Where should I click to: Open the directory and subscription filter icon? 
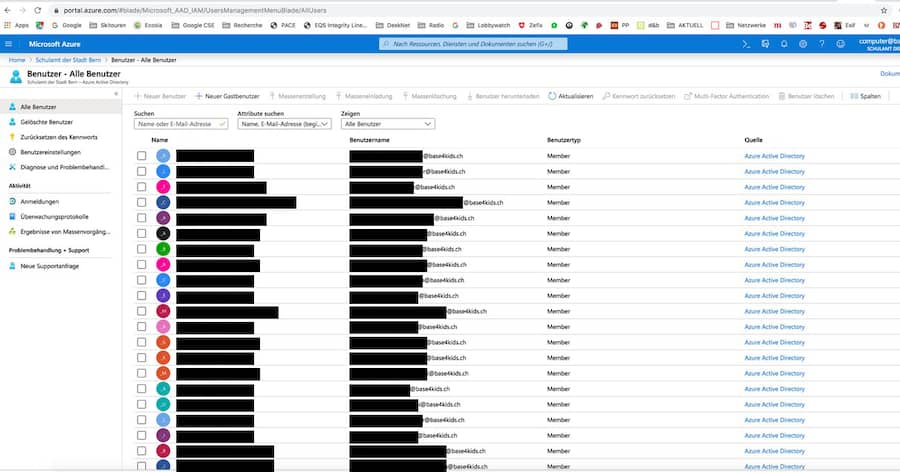(x=765, y=44)
